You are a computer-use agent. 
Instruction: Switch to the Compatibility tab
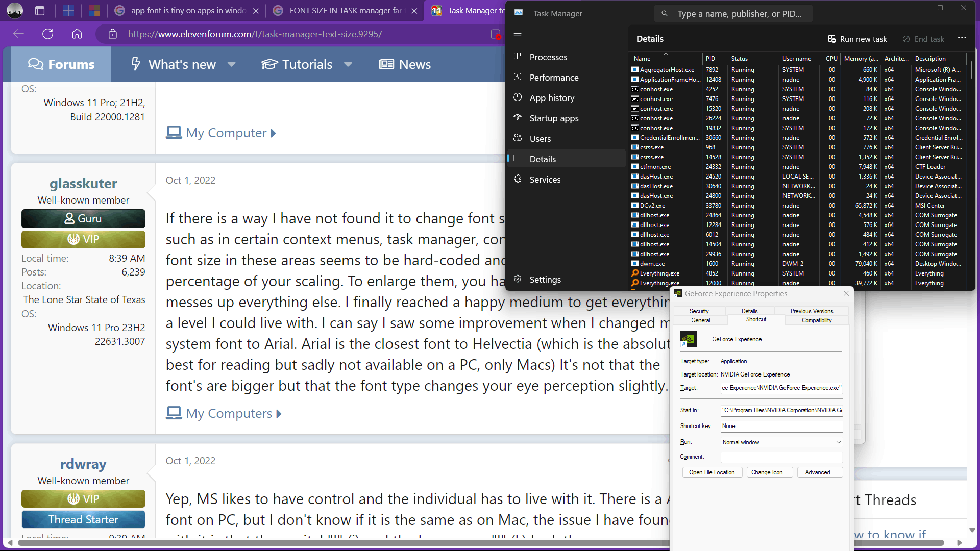click(816, 320)
